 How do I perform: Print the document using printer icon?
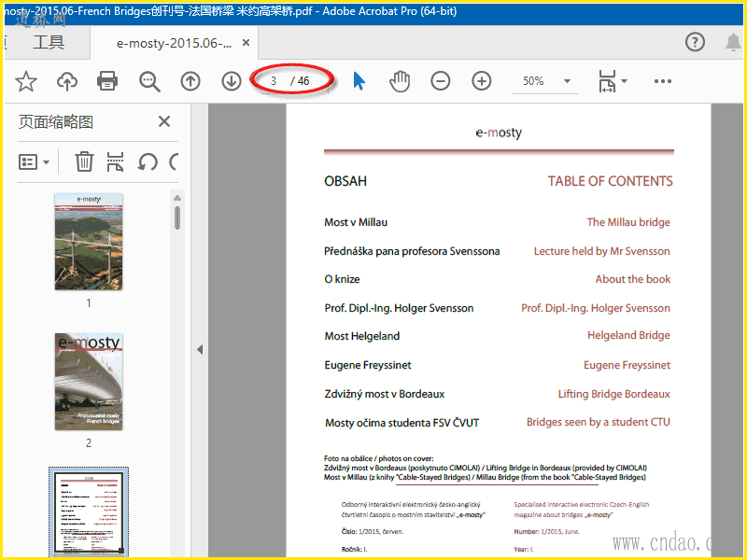point(108,81)
